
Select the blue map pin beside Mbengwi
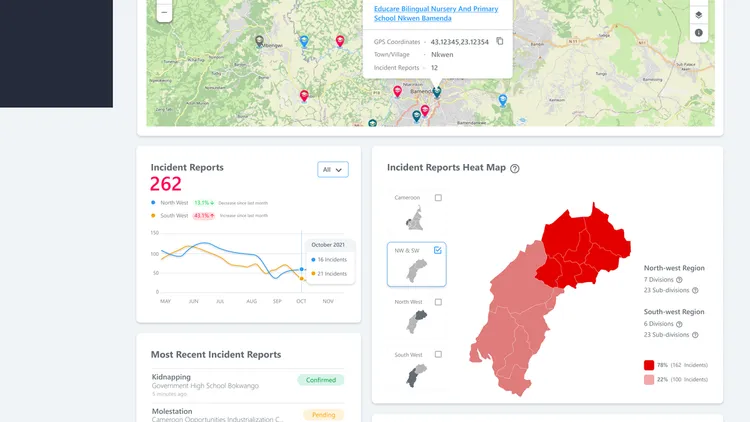pyautogui.click(x=304, y=41)
